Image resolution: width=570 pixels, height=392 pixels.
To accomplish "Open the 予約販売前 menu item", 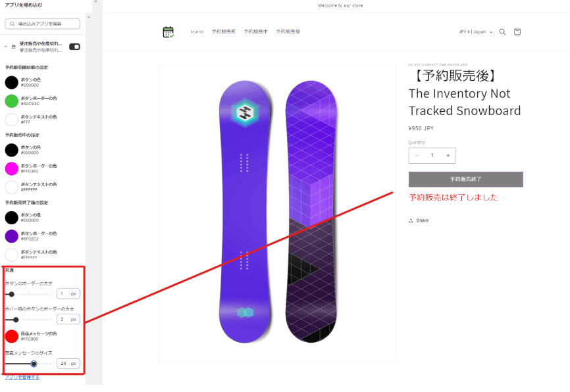I will point(224,32).
